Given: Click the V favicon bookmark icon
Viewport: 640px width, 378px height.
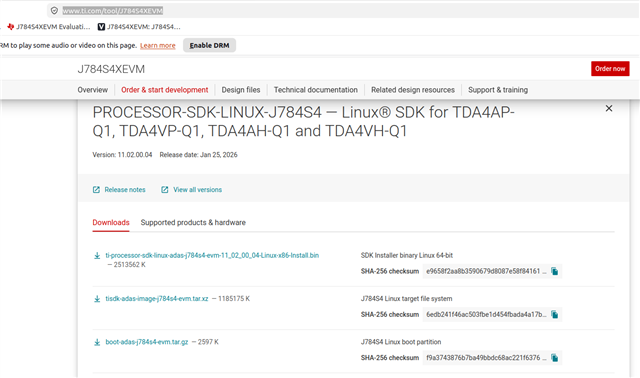Looking at the screenshot, I should pyautogui.click(x=101, y=27).
